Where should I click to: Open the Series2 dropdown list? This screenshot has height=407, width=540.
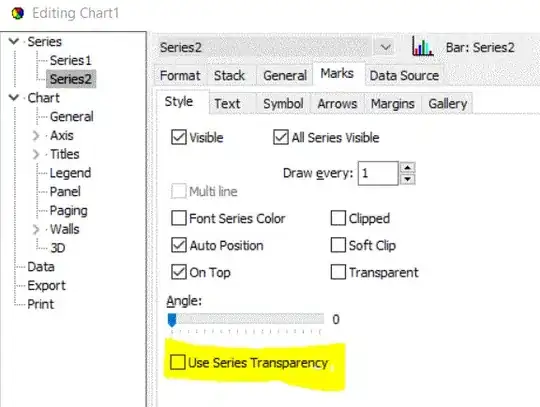click(385, 47)
